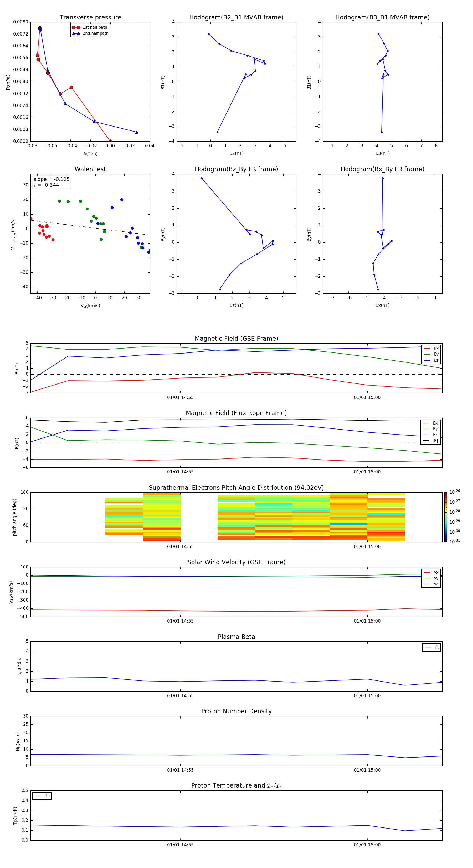Select the "Bz'" legend entry
Image resolution: width=473 pixels, height=868 pixels.
click(431, 435)
